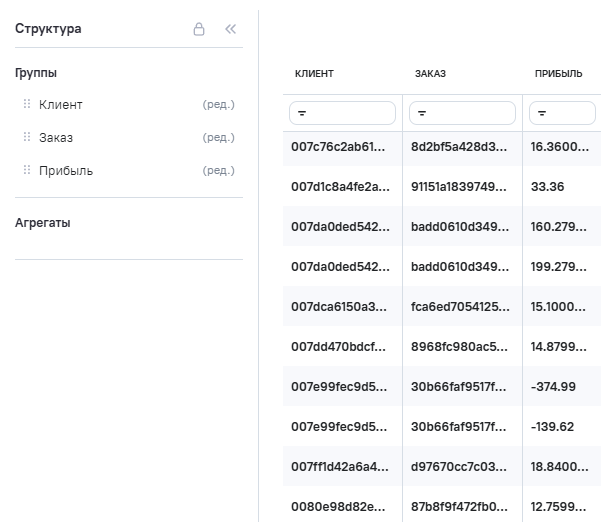601x522 pixels.
Task: Click (ред.) link for Заказ group
Action: tap(218, 138)
